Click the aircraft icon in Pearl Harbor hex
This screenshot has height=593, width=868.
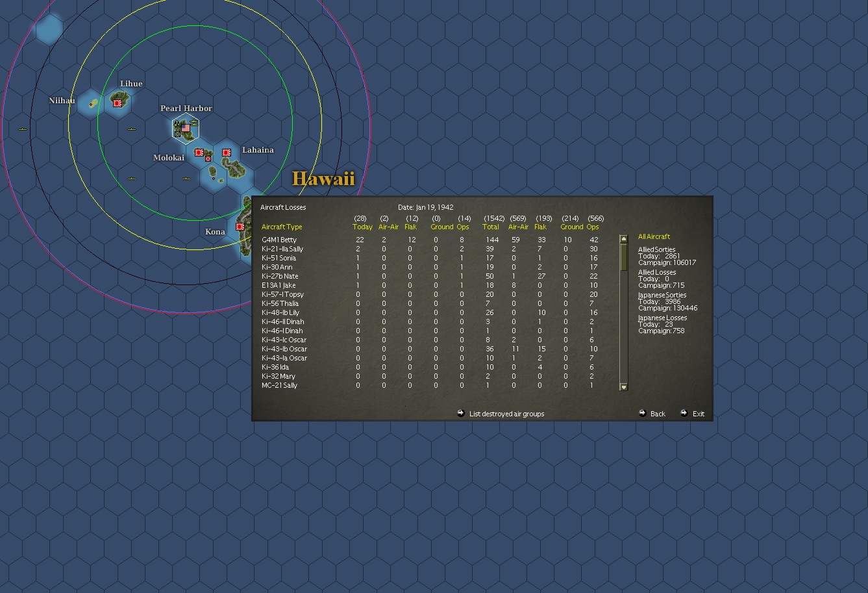click(x=177, y=124)
